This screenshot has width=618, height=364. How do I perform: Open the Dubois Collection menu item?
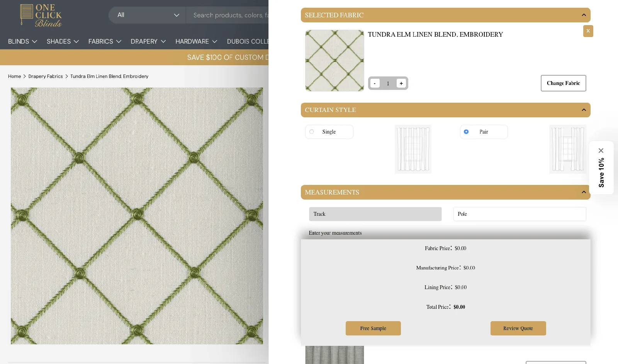click(248, 41)
